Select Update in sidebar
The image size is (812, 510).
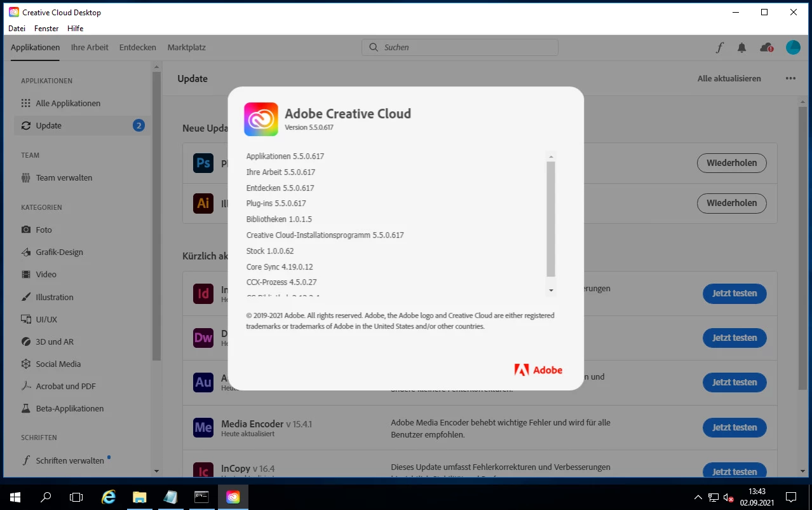(x=81, y=125)
